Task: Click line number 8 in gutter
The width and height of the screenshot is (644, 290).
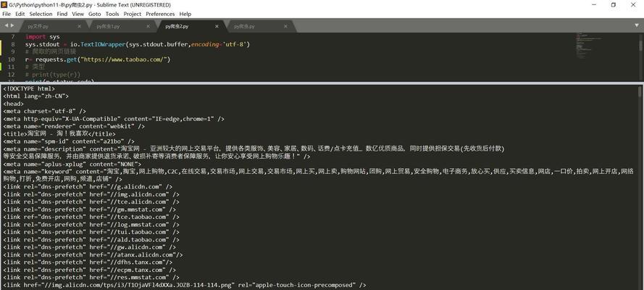Action: 13,44
